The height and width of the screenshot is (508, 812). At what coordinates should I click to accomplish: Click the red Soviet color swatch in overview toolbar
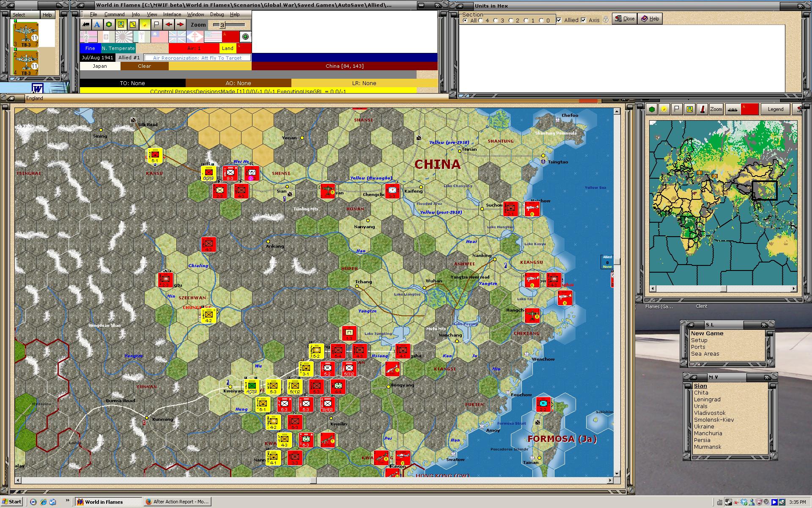coord(749,109)
